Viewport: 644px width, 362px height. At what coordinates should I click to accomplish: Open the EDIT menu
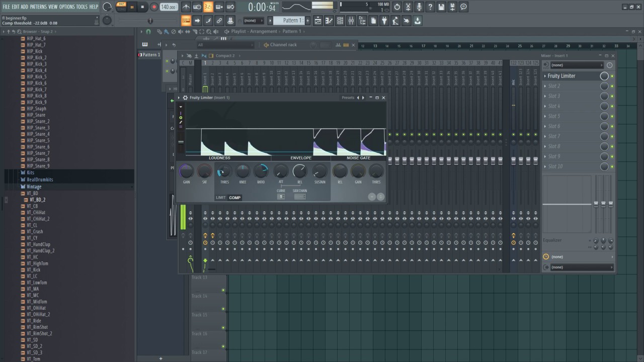(x=16, y=7)
